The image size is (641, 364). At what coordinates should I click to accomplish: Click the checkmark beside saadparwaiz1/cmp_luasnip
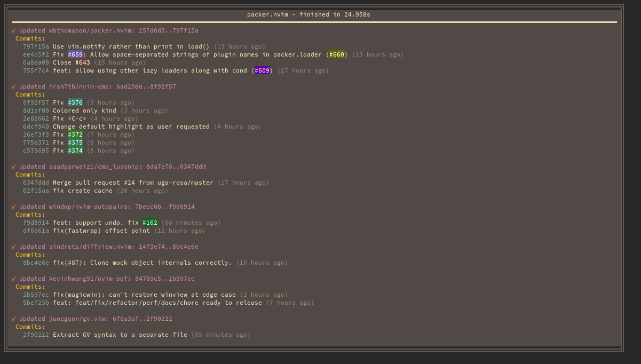(x=13, y=167)
